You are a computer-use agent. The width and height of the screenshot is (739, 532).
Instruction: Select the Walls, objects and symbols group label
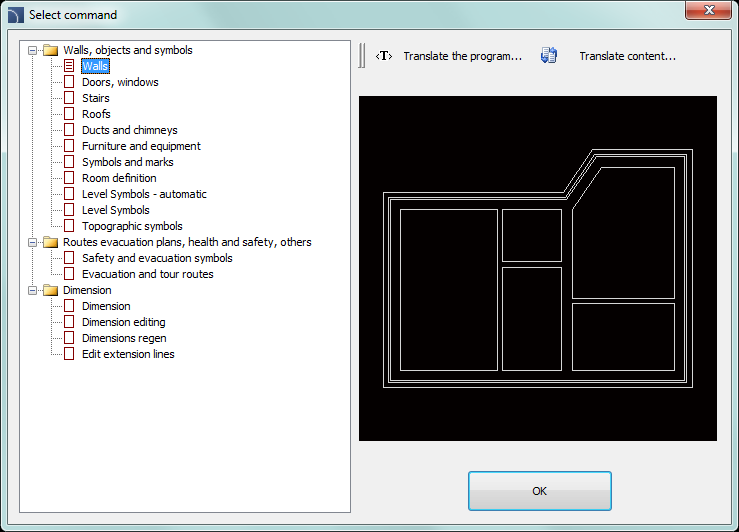click(128, 50)
